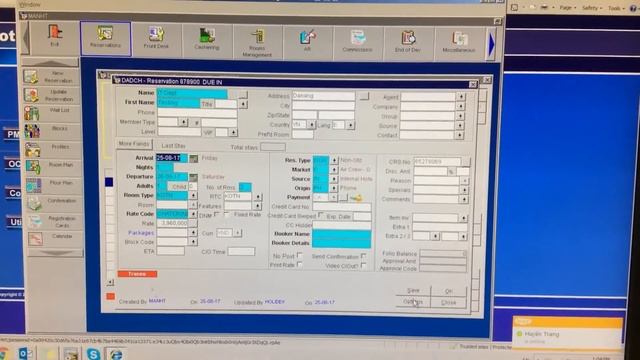Viewport: 640px width, 360px height.
Task: Open Skype from the Windows taskbar
Action: [93, 353]
